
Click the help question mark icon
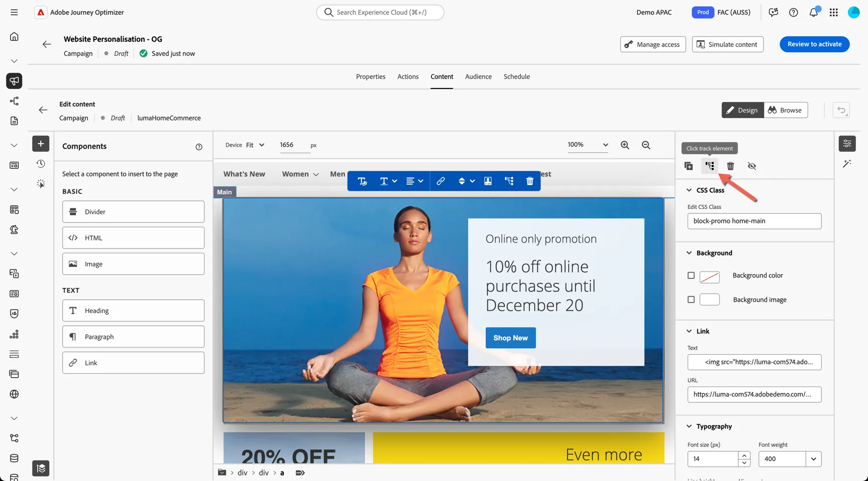click(x=793, y=12)
